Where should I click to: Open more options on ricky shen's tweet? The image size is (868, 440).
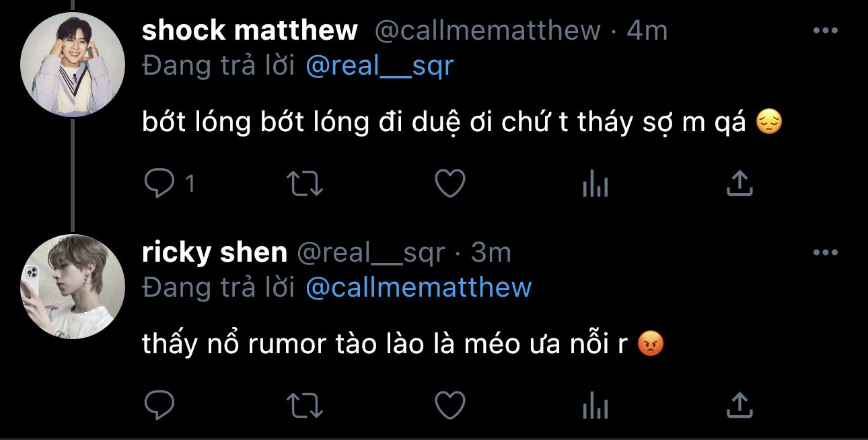(825, 253)
